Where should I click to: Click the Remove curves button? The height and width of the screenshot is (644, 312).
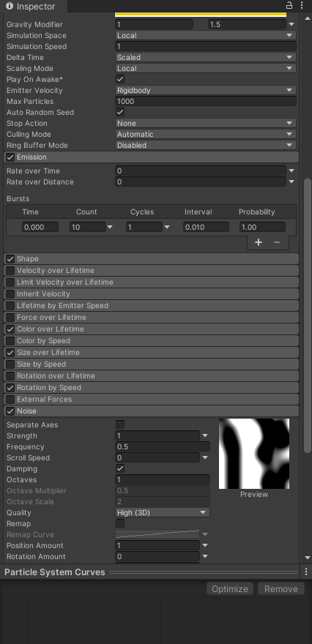point(281,588)
